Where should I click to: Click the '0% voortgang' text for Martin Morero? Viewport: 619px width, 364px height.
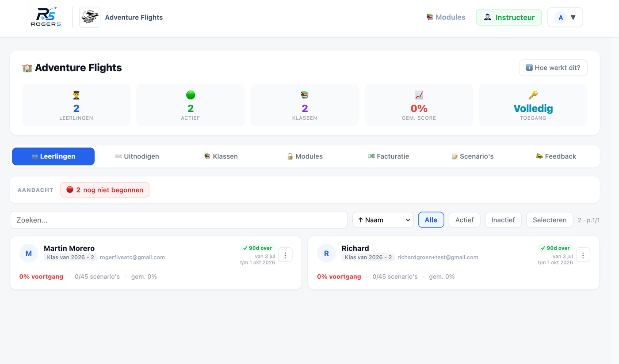(x=41, y=277)
